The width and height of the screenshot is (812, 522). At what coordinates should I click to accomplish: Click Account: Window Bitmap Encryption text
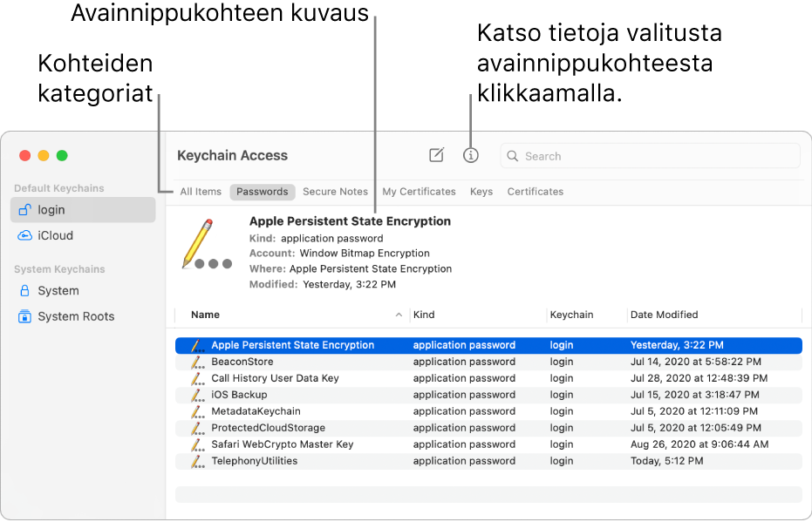[339, 253]
